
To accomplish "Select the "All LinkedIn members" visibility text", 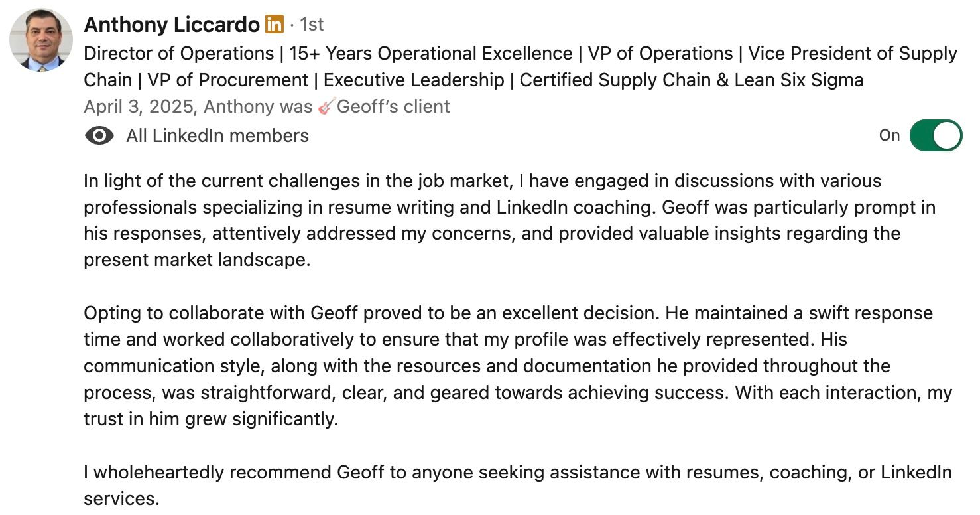I will (217, 136).
